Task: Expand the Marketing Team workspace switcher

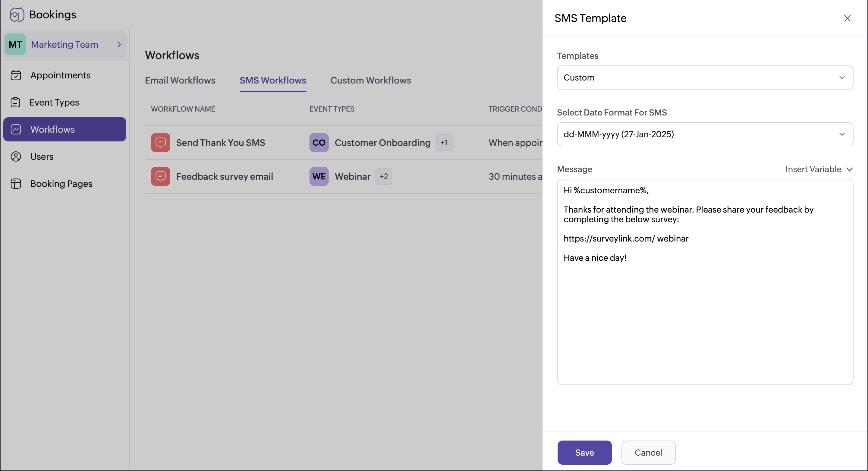Action: click(x=65, y=45)
